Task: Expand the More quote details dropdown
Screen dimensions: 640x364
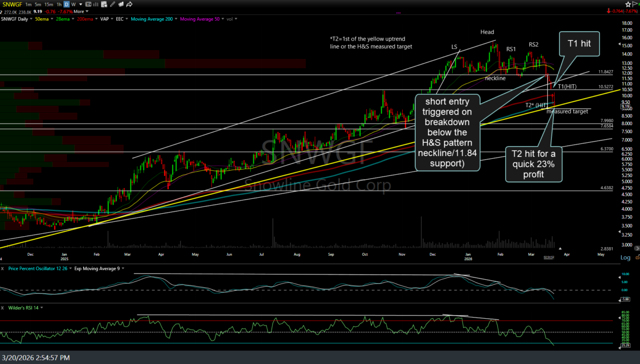Action: pyautogui.click(x=80, y=11)
